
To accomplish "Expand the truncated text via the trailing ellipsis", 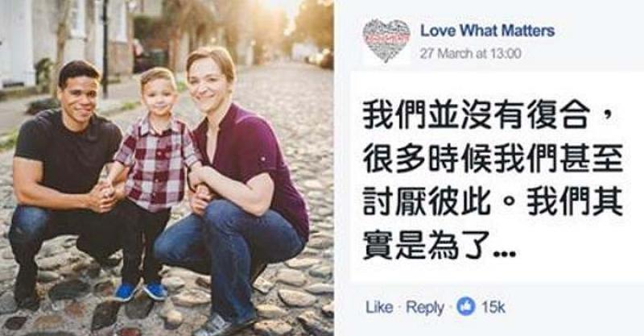I will (x=504, y=255).
